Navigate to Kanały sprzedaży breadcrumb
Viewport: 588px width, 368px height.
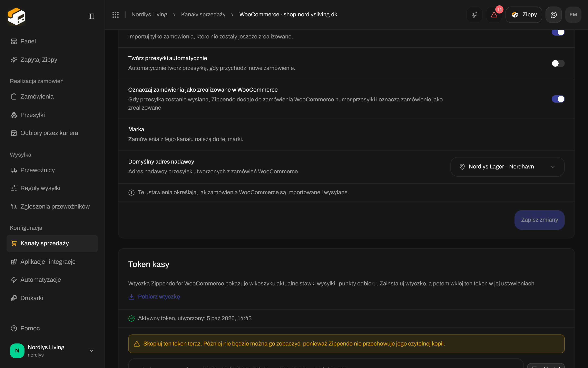pyautogui.click(x=203, y=15)
